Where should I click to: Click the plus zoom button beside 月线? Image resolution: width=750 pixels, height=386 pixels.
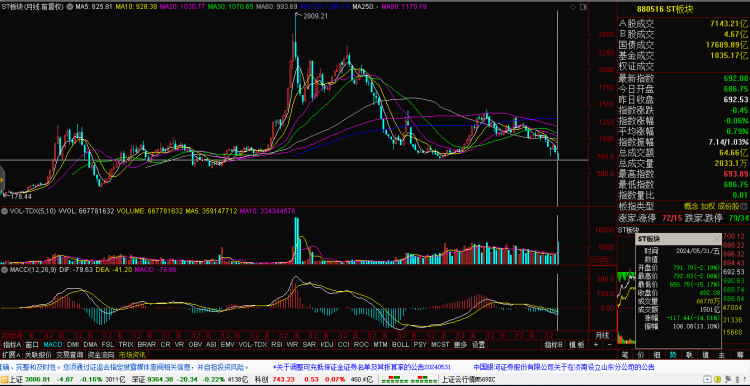(596, 344)
